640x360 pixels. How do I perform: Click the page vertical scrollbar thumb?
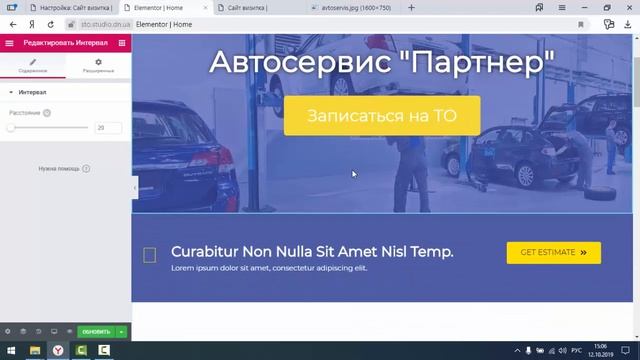pos(636,82)
